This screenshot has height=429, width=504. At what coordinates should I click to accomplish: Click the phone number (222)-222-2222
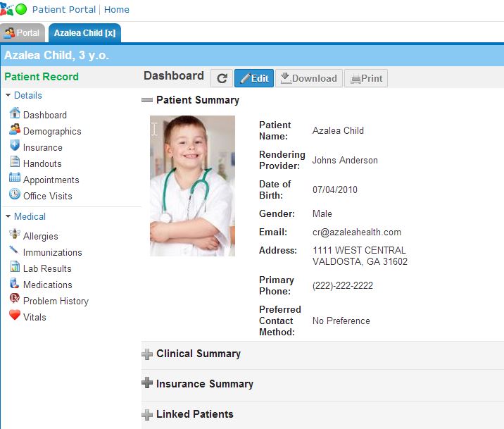[x=343, y=285]
